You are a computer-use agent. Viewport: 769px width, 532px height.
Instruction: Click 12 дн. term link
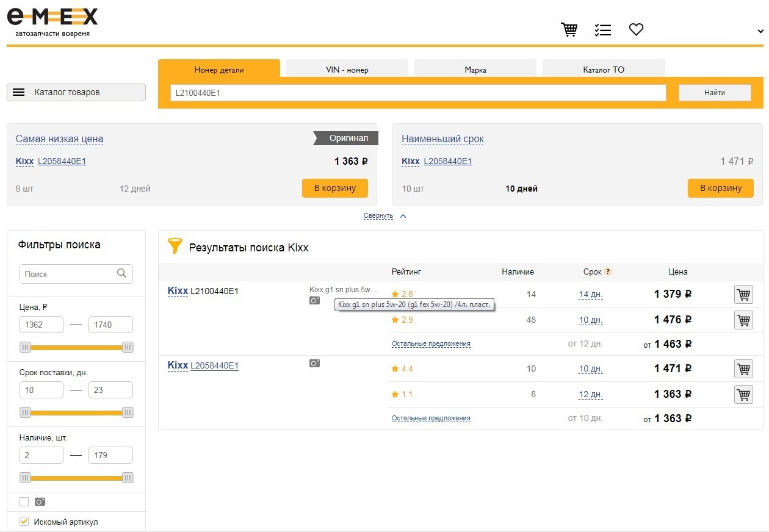pyautogui.click(x=591, y=395)
